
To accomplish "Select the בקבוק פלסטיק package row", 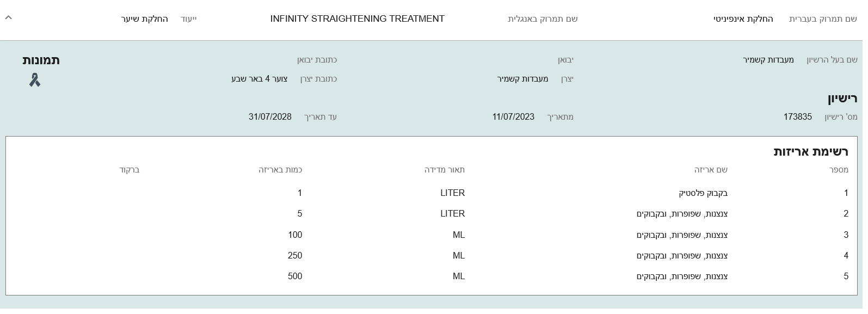I will [x=431, y=193].
